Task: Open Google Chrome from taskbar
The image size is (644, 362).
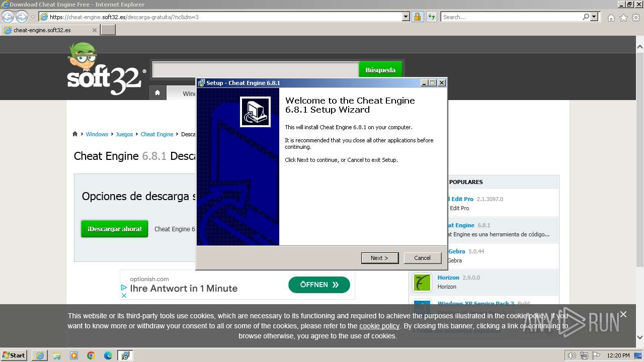Action: 91,355
